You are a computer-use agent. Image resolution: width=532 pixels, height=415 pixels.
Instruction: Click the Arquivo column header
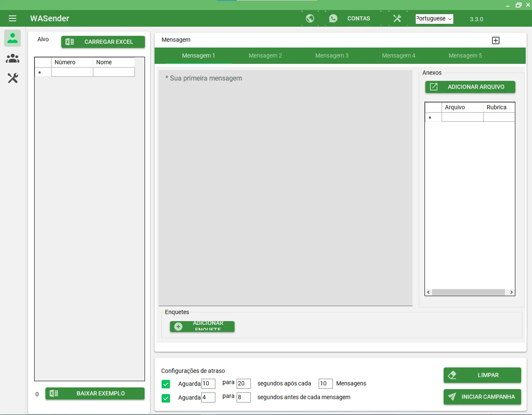click(462, 107)
